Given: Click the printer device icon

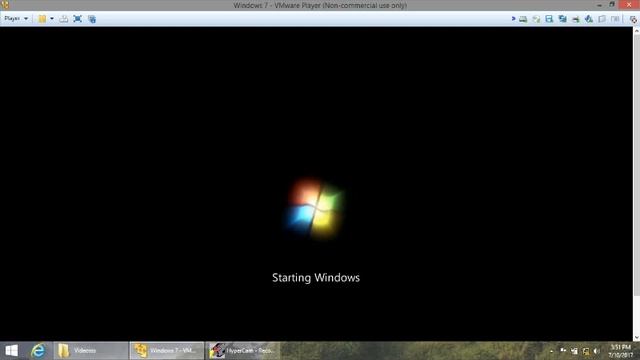Looking at the screenshot, I should pos(576,19).
